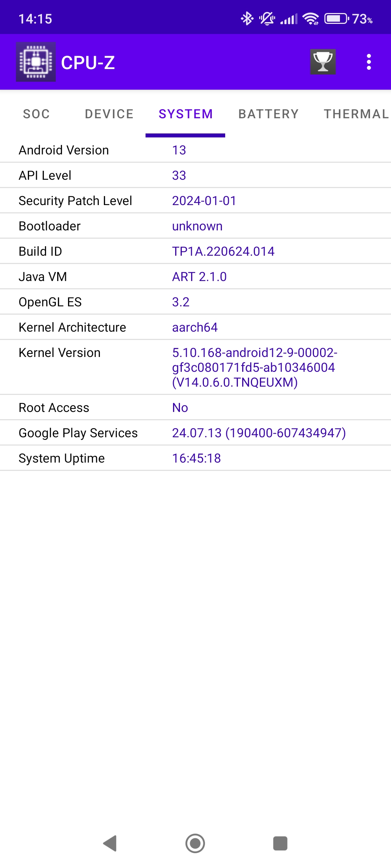Tap the muted vibrate status icon
Viewport: 391px width, 868px height.
click(267, 18)
